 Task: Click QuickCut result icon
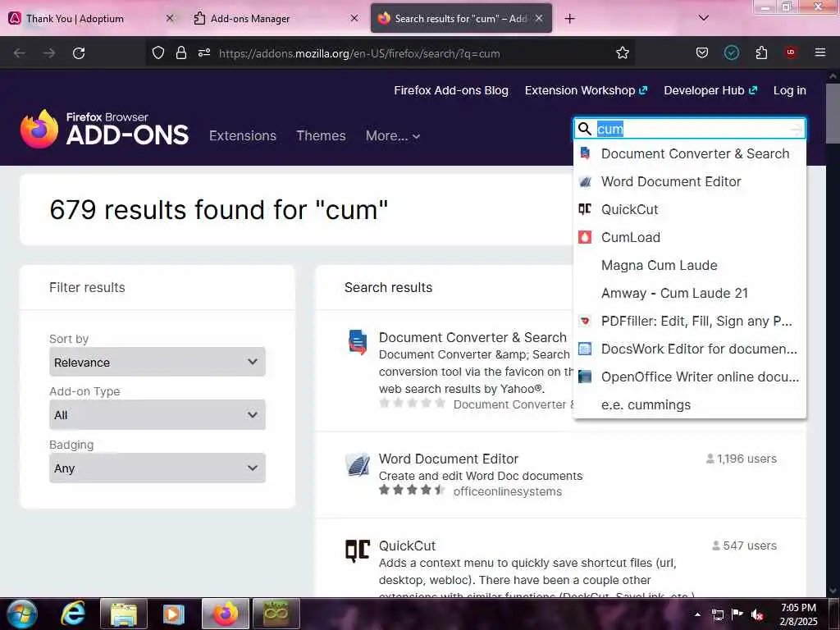(x=358, y=550)
